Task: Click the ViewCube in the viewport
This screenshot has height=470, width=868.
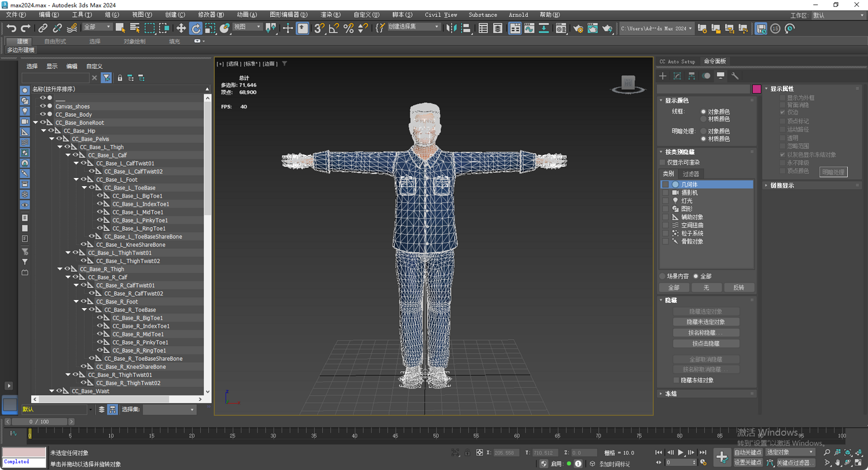Action: [628, 84]
